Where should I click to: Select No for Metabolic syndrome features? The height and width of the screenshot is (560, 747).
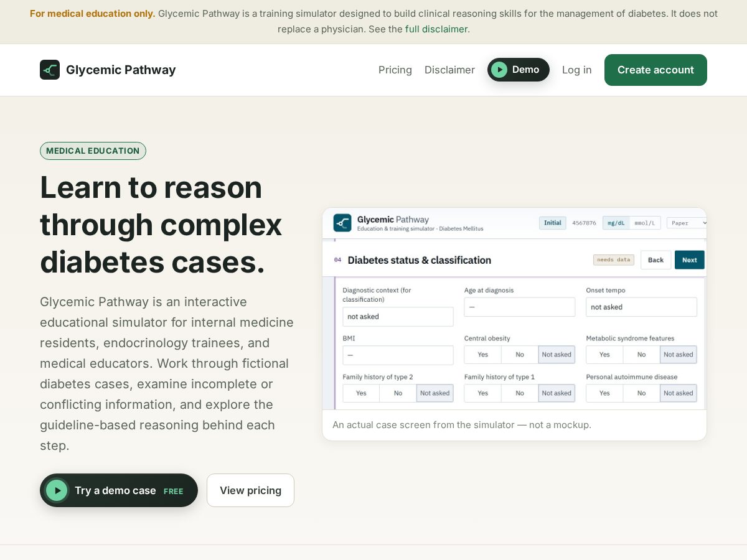click(x=641, y=355)
